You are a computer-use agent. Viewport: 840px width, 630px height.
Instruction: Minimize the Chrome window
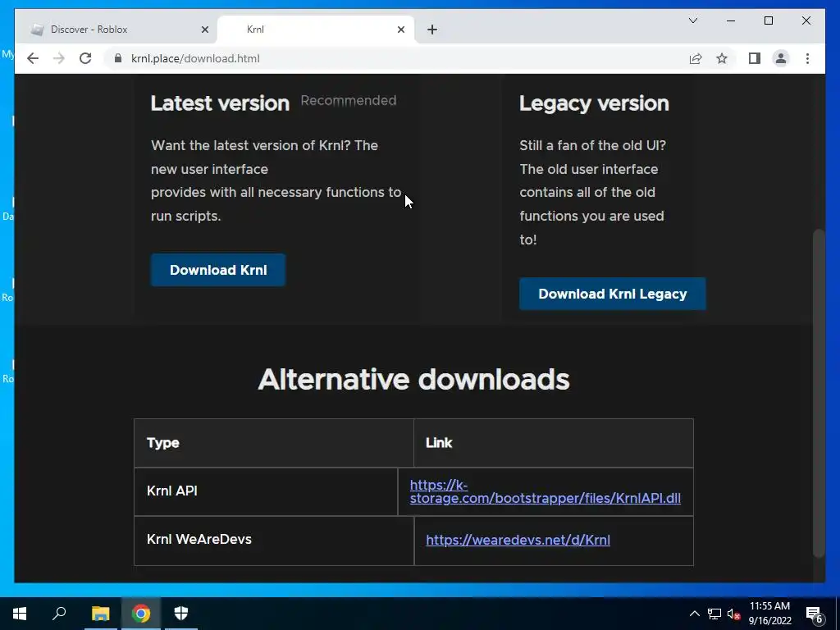pos(731,21)
